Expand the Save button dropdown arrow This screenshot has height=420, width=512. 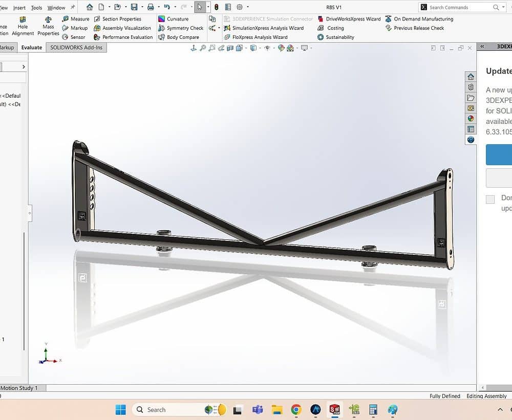[x=142, y=7]
